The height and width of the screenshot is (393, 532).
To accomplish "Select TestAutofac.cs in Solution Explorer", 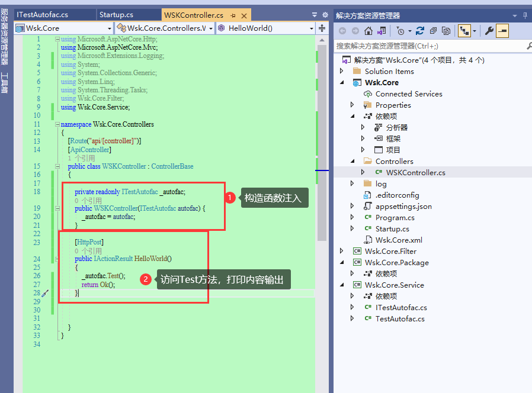I will point(400,319).
